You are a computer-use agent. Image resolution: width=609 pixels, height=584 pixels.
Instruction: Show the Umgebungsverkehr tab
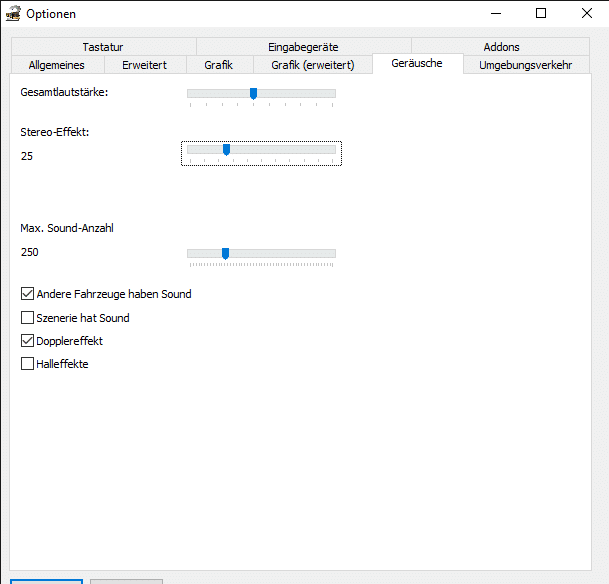click(x=525, y=65)
